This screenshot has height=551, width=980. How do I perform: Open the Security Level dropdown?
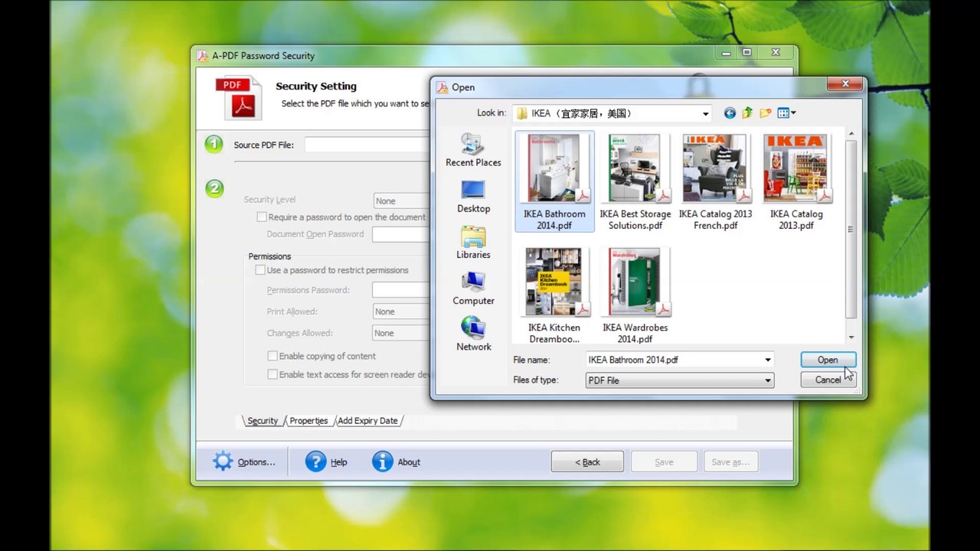pyautogui.click(x=402, y=201)
